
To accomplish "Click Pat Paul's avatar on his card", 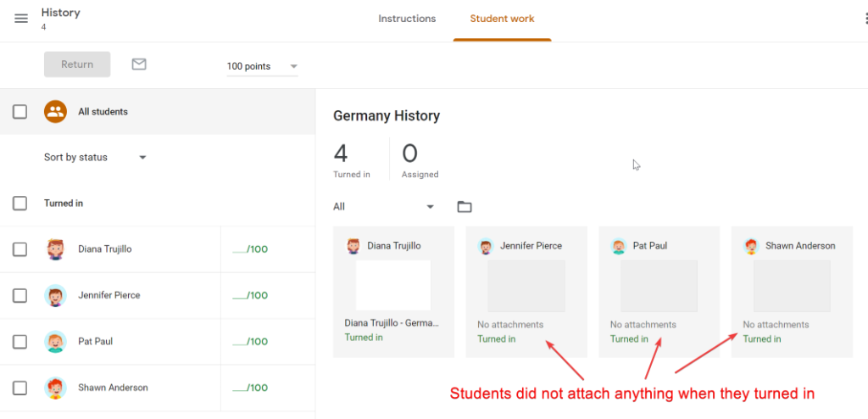I will pyautogui.click(x=619, y=246).
